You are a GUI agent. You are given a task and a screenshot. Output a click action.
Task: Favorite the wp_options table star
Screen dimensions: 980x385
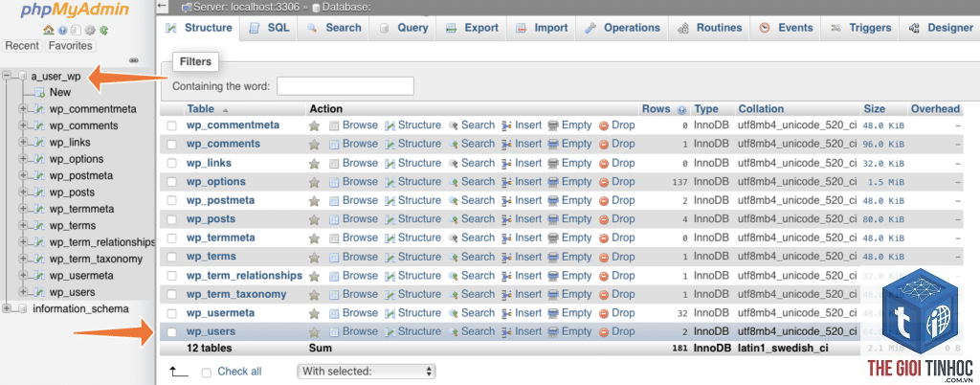pyautogui.click(x=314, y=182)
